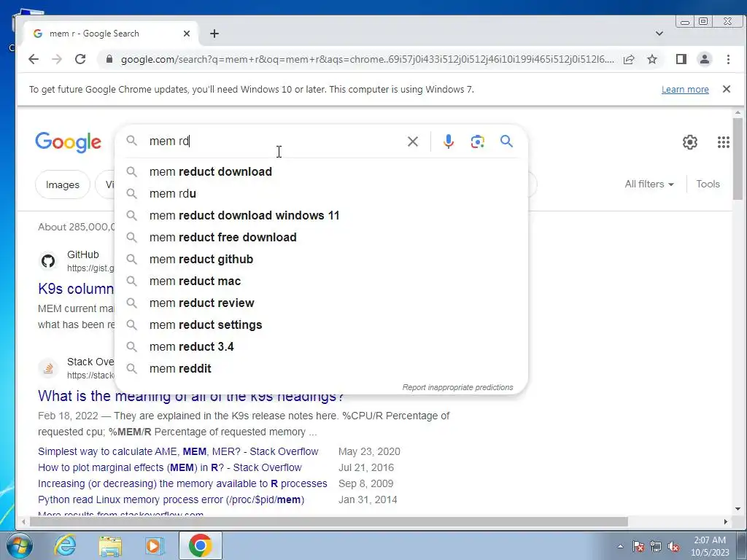The width and height of the screenshot is (747, 560).
Task: Open the Windows Start menu
Action: [x=19, y=545]
